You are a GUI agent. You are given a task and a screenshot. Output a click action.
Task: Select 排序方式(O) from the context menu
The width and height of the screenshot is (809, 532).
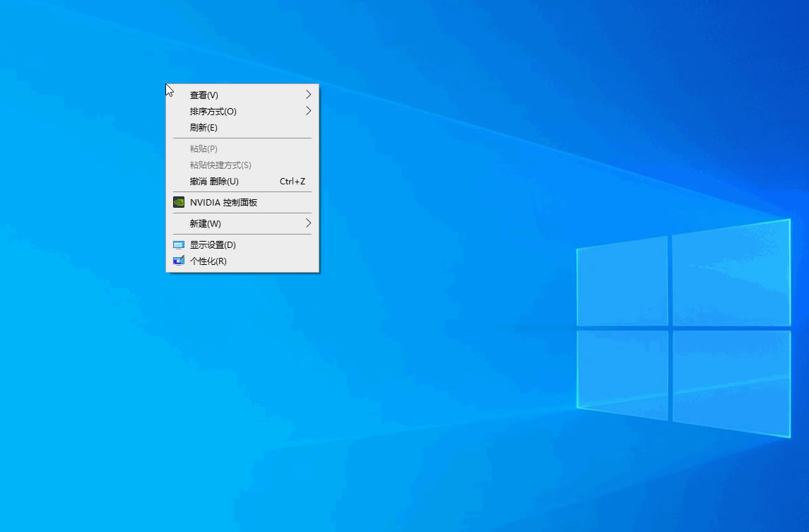213,111
